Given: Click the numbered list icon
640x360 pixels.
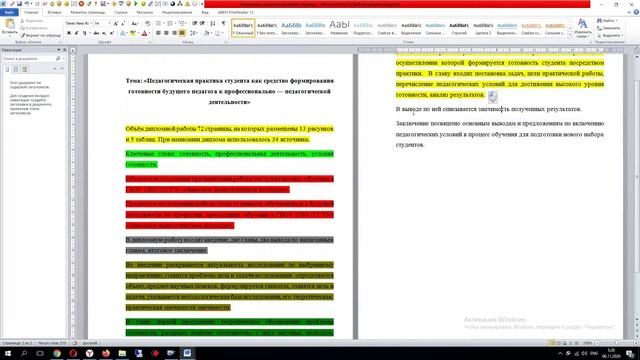Looking at the screenshot, I should tap(170, 24).
